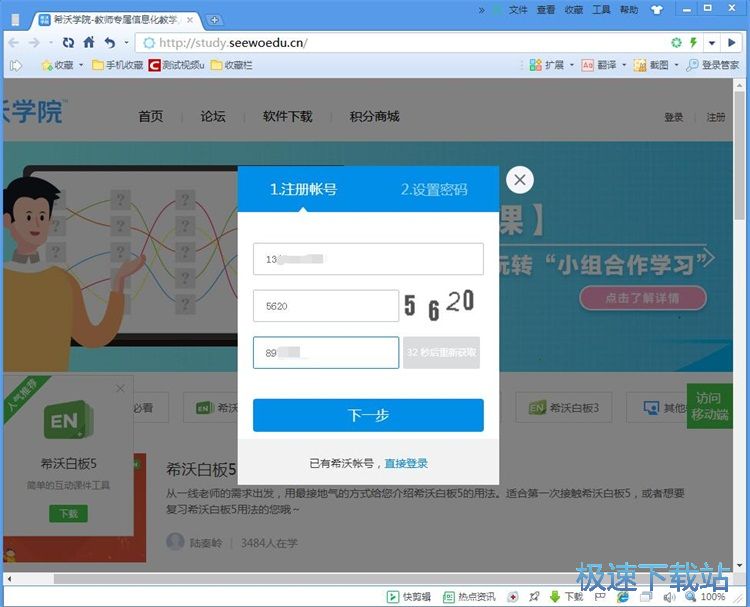The image size is (750, 607).
Task: Click the speaker mute icon in status bar
Action: (669, 597)
